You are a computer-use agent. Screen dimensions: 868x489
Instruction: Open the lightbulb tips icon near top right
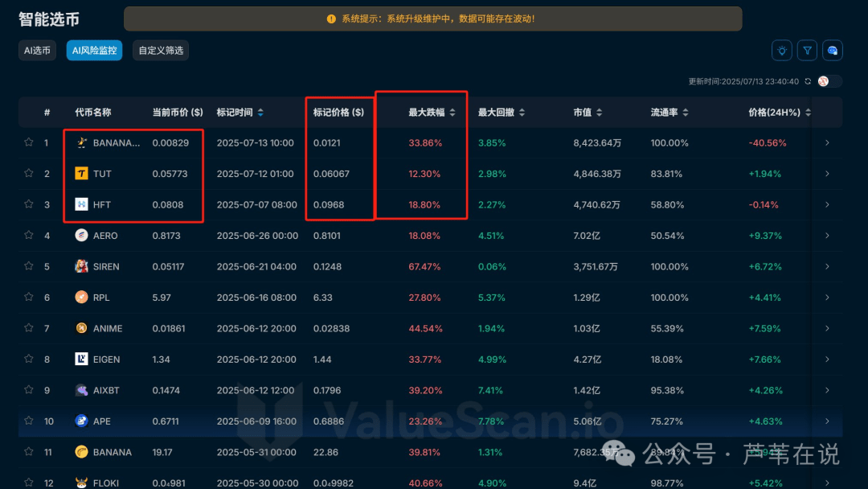point(782,50)
